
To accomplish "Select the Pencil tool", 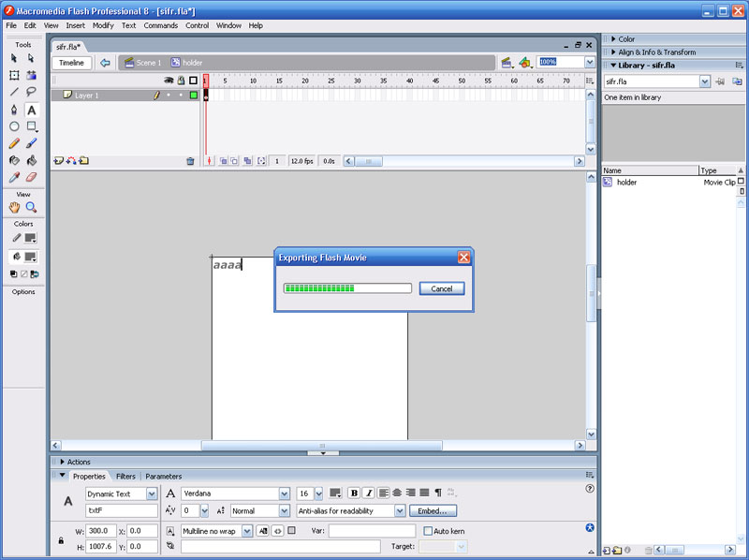I will coord(14,143).
